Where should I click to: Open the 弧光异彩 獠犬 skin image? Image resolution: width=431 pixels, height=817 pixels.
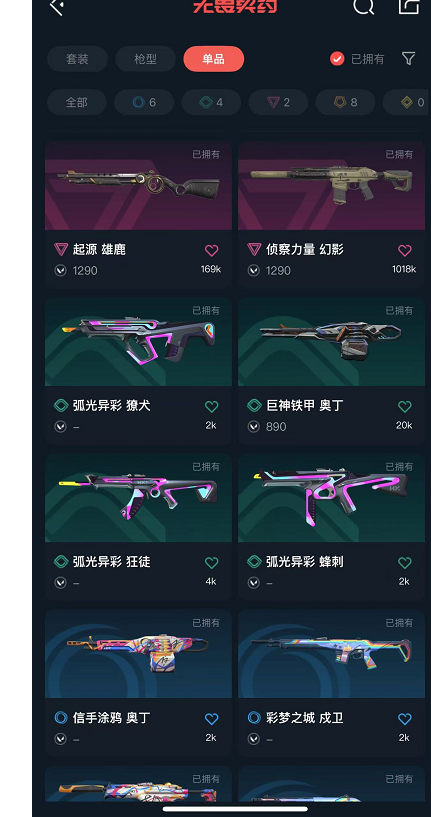(138, 342)
